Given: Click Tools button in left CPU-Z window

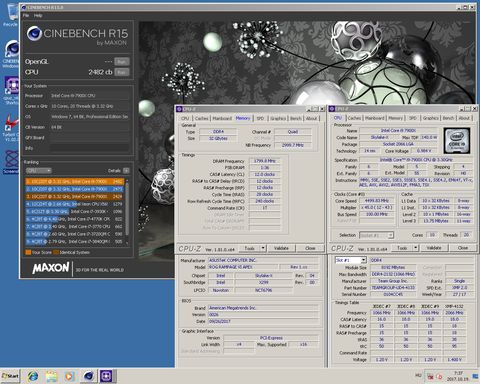Looking at the screenshot, I should [250, 248].
